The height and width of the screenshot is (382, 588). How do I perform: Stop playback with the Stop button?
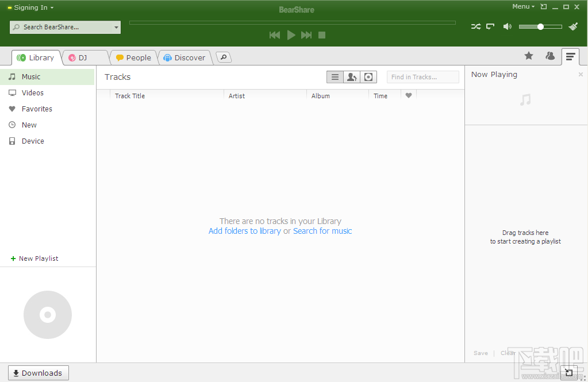pos(322,35)
